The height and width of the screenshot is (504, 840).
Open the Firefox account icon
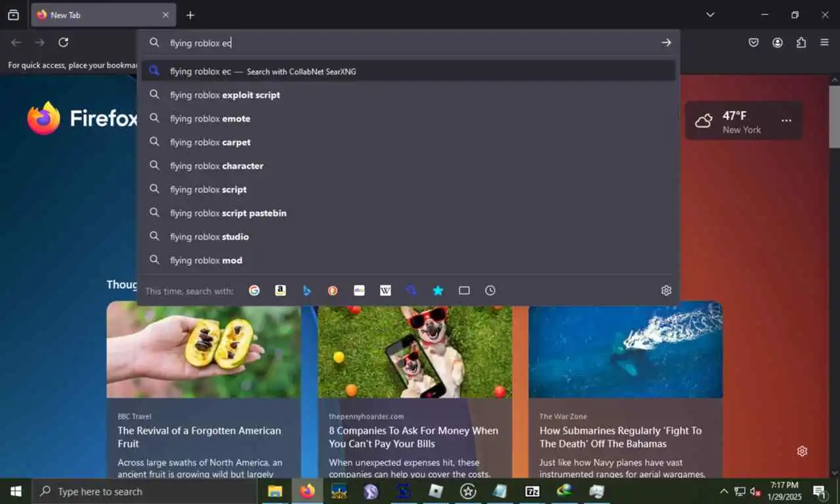778,43
